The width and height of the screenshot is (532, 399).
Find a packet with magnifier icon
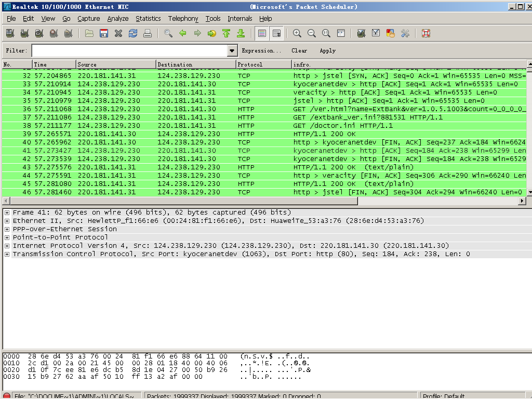(168, 33)
